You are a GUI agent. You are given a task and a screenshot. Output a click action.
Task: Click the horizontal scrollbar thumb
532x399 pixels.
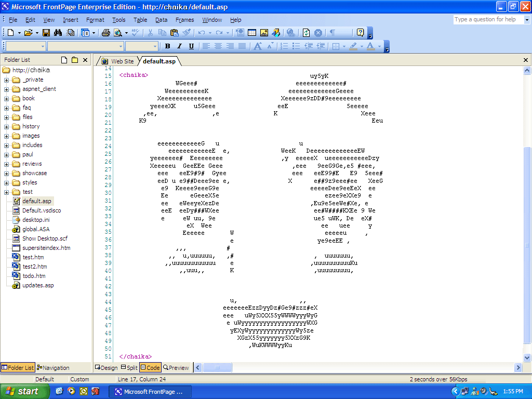217,367
